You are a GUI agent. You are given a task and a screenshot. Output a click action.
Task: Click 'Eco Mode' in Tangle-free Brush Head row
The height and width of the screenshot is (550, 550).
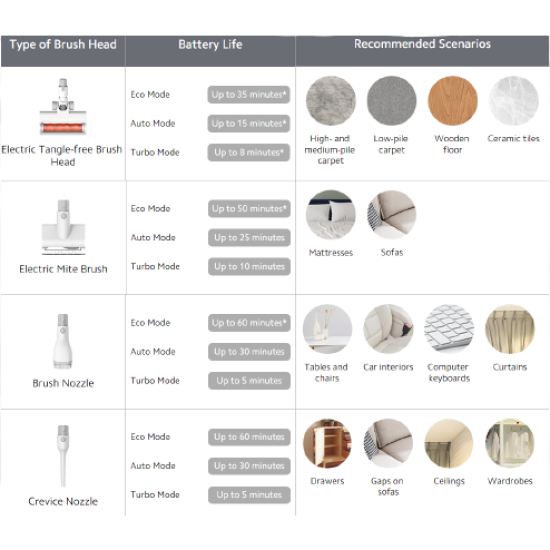click(x=150, y=95)
